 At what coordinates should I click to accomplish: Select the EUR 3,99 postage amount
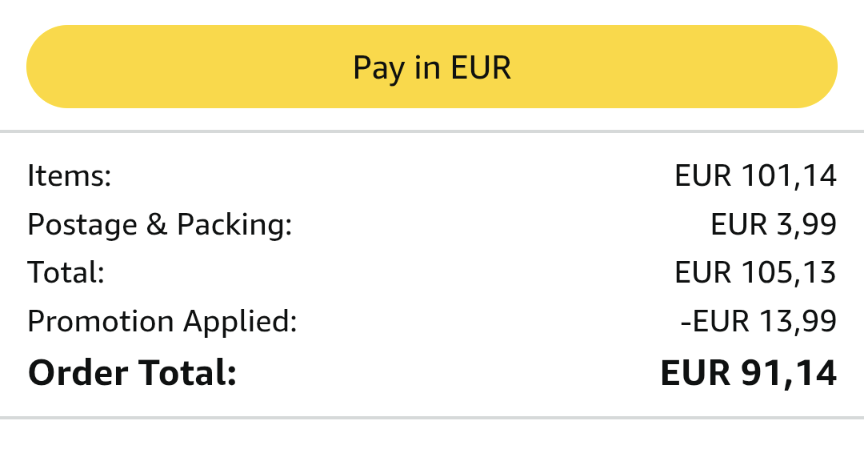pos(773,224)
